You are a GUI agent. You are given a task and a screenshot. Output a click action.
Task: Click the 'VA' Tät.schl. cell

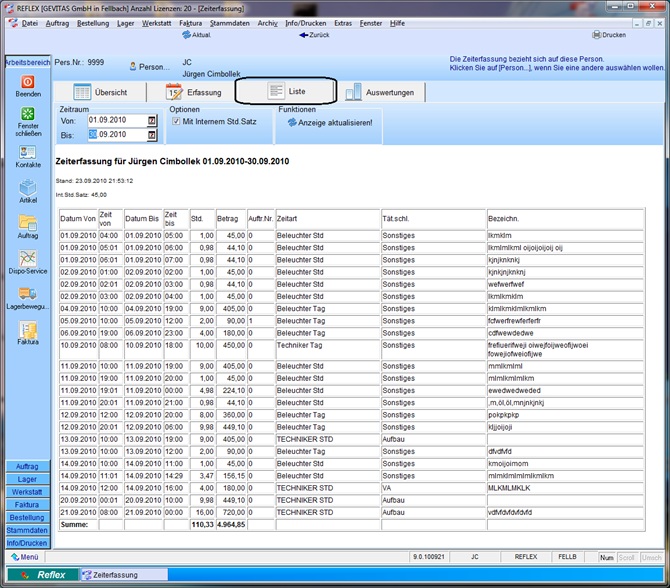coord(433,488)
